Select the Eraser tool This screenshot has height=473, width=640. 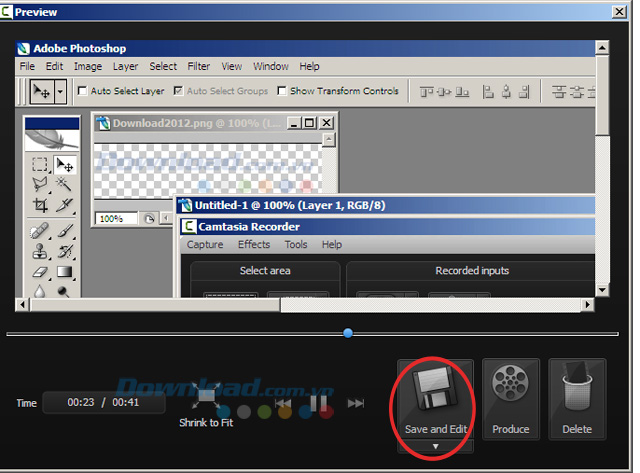(x=40, y=272)
